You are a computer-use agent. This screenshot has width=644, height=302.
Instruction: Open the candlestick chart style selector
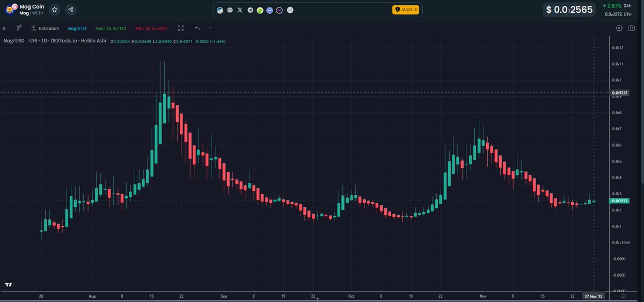(20, 28)
